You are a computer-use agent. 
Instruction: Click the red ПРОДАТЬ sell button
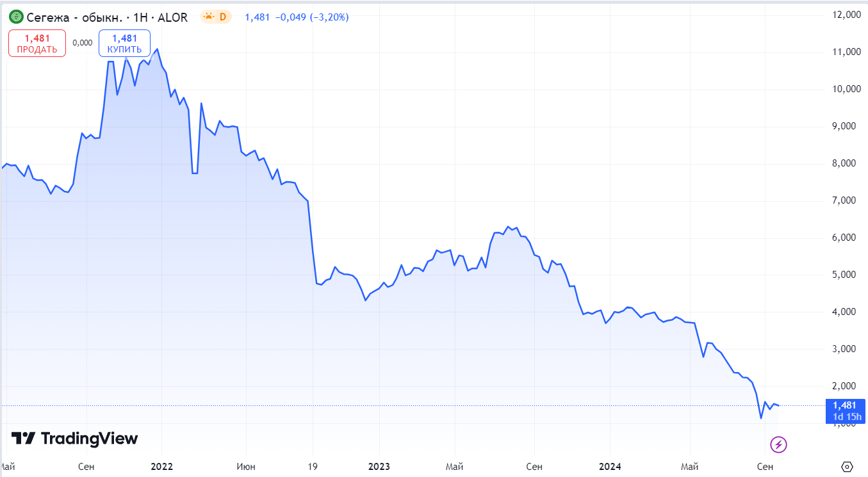click(37, 44)
